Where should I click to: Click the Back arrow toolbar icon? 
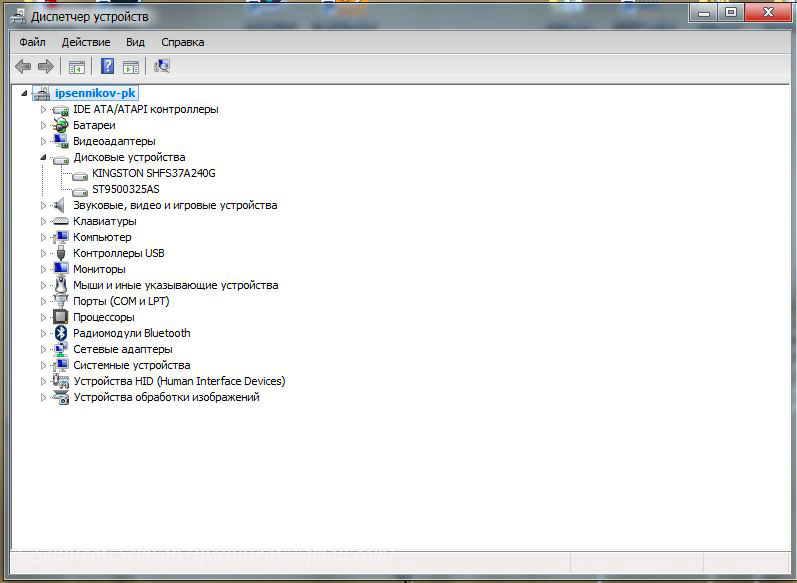tap(23, 67)
